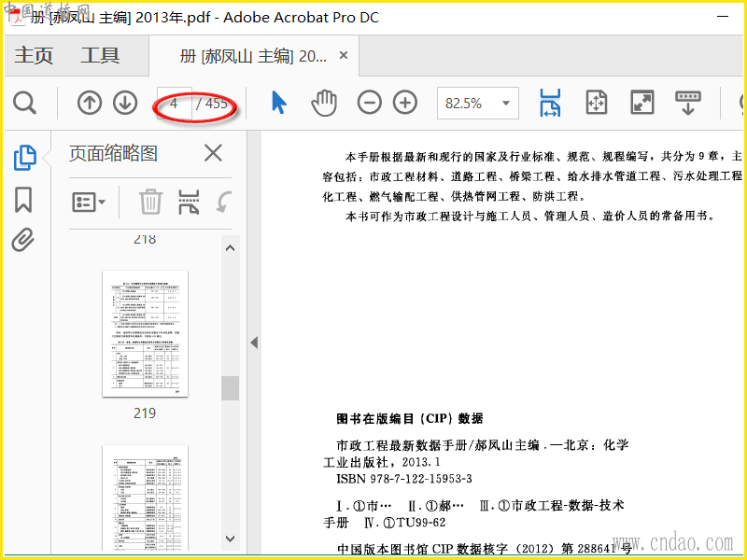Open the 82.5% zoom dropdown
This screenshot has height=560, width=747.
478,103
